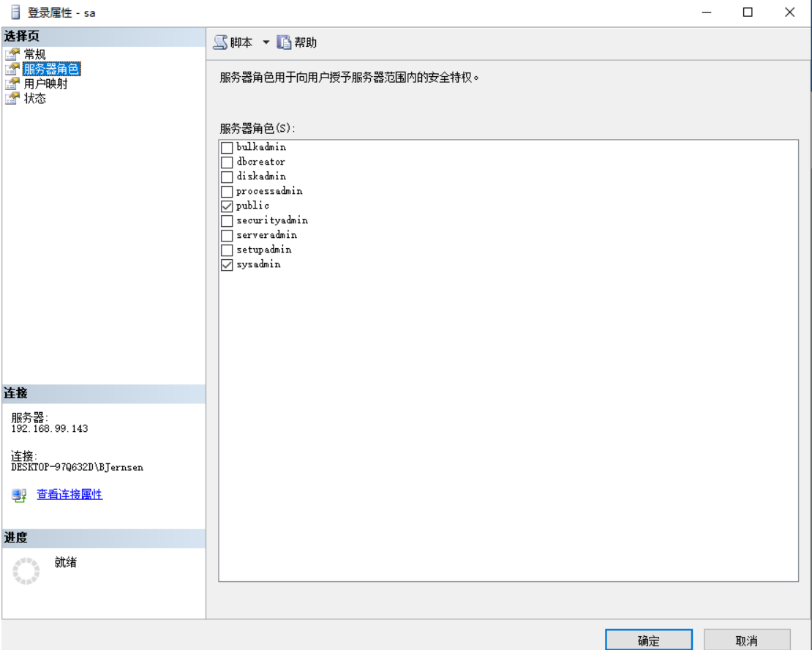812x650 pixels.
Task: Click the 帮助 toolbar label
Action: coord(306,42)
